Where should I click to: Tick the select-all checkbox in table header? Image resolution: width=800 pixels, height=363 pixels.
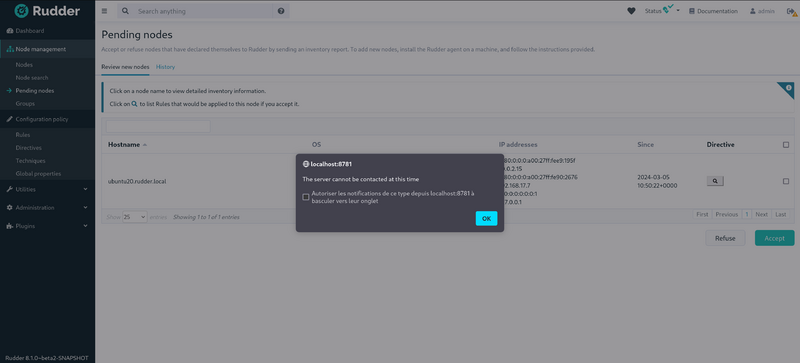[786, 145]
